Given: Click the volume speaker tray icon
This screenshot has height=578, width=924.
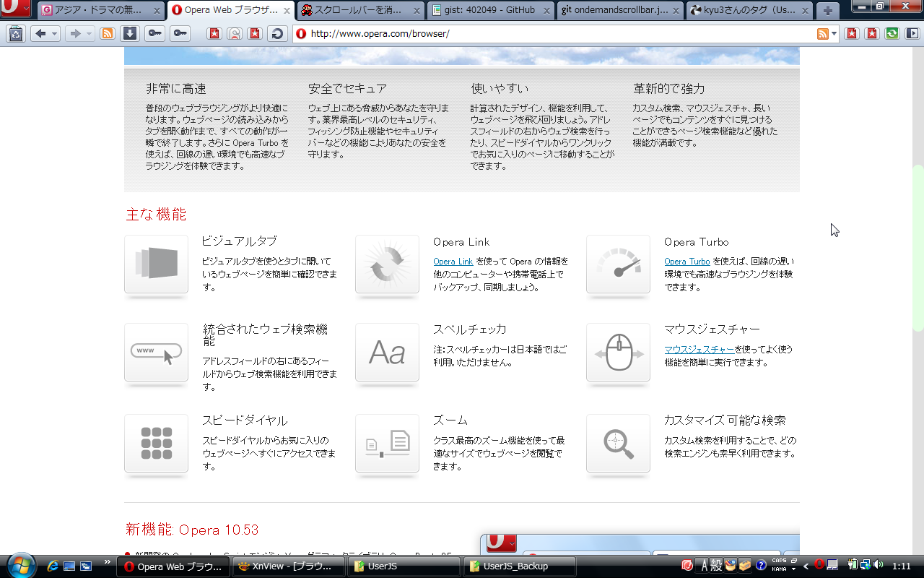Looking at the screenshot, I should point(878,565).
